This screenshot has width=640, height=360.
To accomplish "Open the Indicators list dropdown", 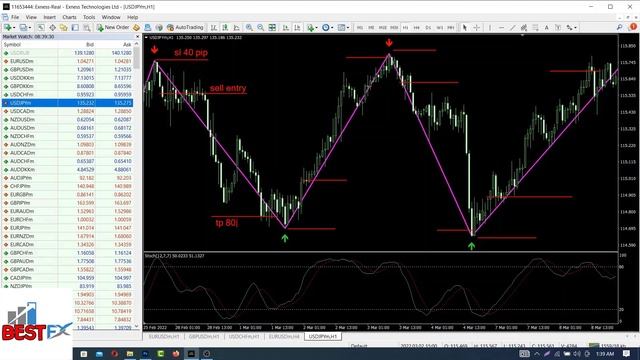I will tap(312, 27).
